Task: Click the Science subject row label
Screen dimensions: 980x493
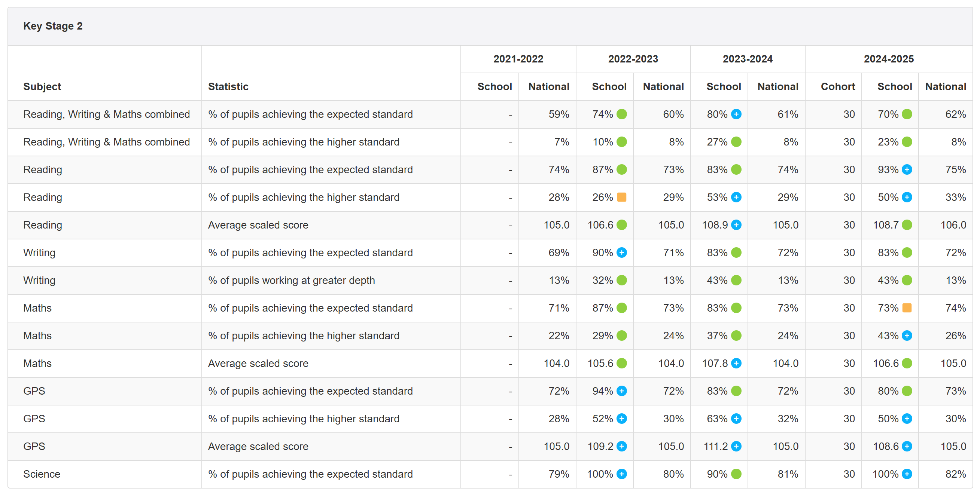Action: [x=42, y=474]
